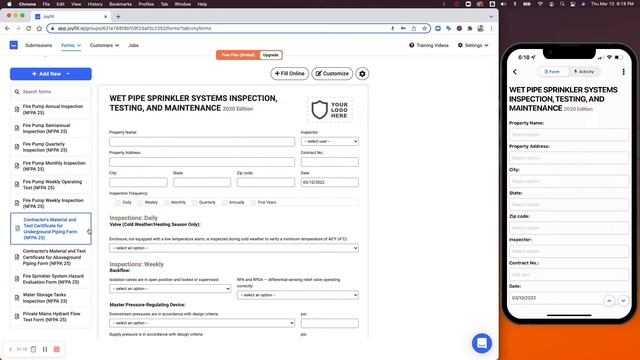Viewport: 640px width, 360px height.
Task: Switch to Form tab on phone
Action: [553, 71]
